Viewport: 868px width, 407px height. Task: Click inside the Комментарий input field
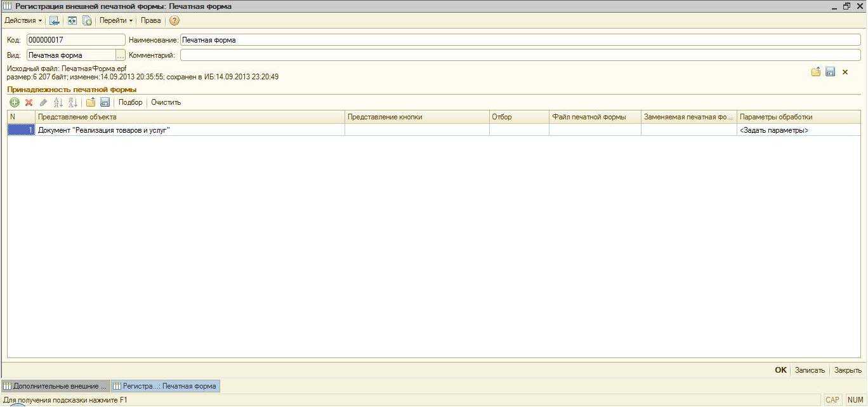click(x=520, y=55)
